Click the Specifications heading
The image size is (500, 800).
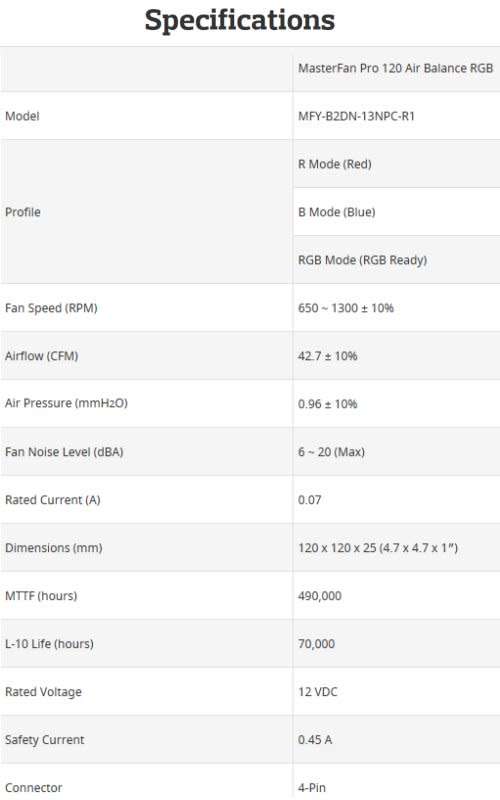point(240,21)
